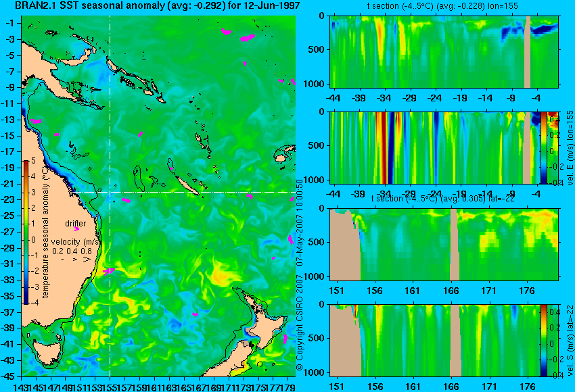
Task: Open the southward velocity lat=-22 section panel
Action: (435, 341)
